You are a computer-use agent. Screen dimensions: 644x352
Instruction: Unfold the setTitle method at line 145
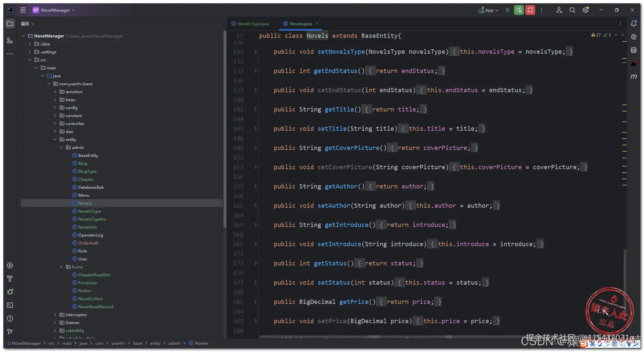coord(255,128)
